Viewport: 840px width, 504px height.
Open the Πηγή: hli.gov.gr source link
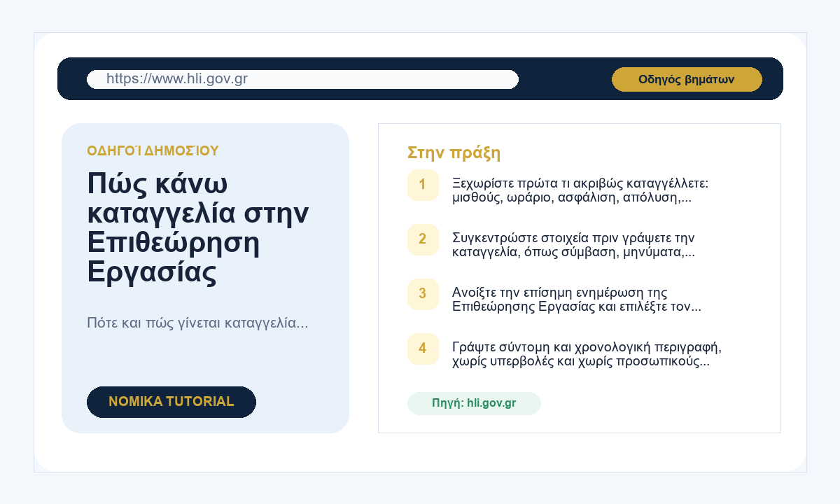click(474, 403)
